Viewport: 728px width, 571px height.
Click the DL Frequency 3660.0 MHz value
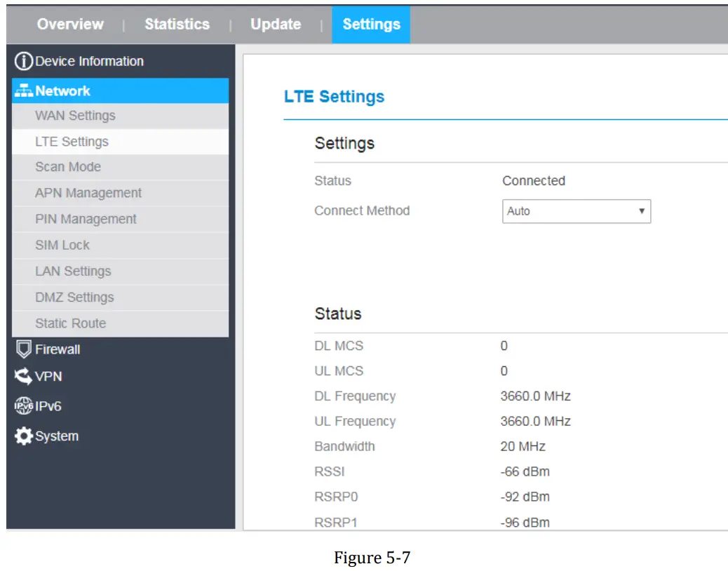coord(535,396)
